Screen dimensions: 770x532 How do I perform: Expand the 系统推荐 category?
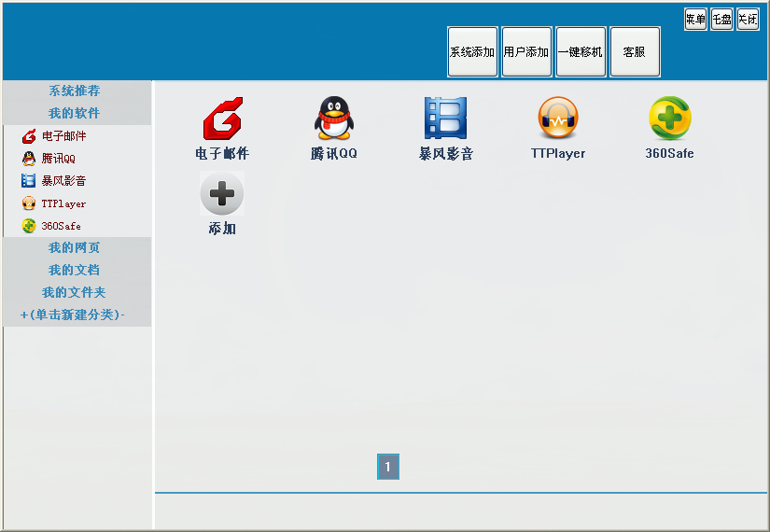(x=77, y=91)
